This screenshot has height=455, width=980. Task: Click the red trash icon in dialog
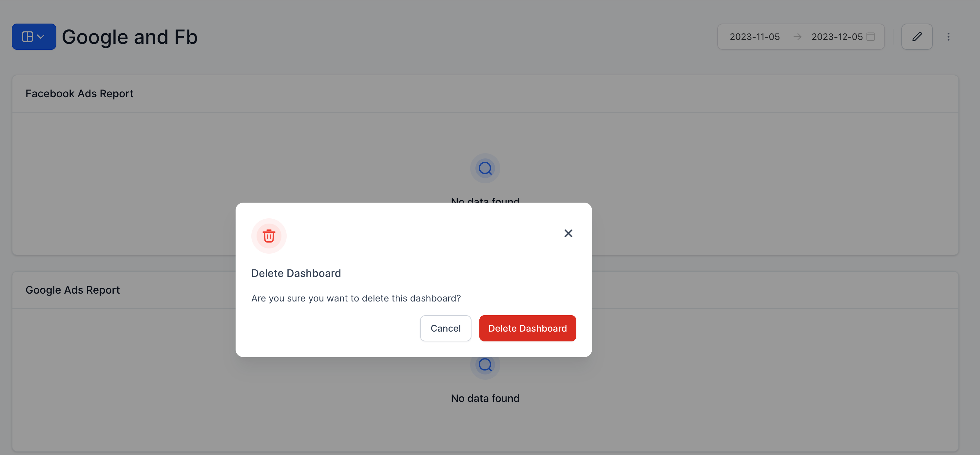(269, 236)
